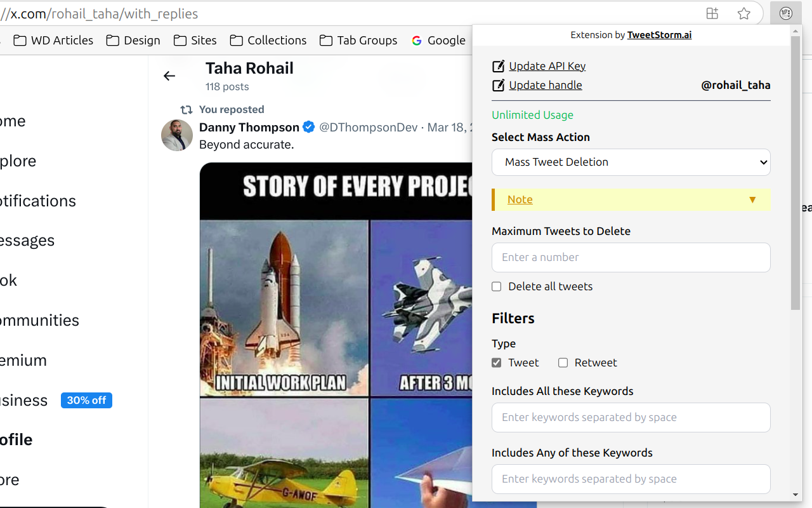
Task: Click the pencil icon beside Update API Key
Action: coord(498,65)
